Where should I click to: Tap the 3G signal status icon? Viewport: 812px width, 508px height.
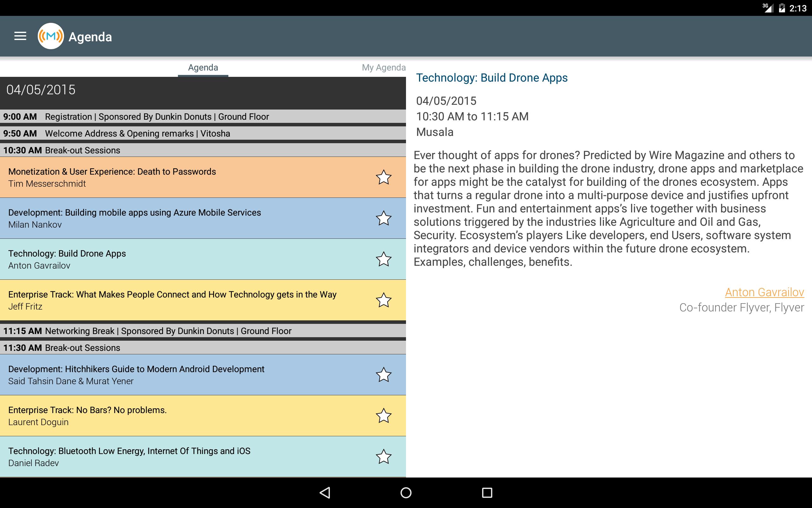[768, 8]
